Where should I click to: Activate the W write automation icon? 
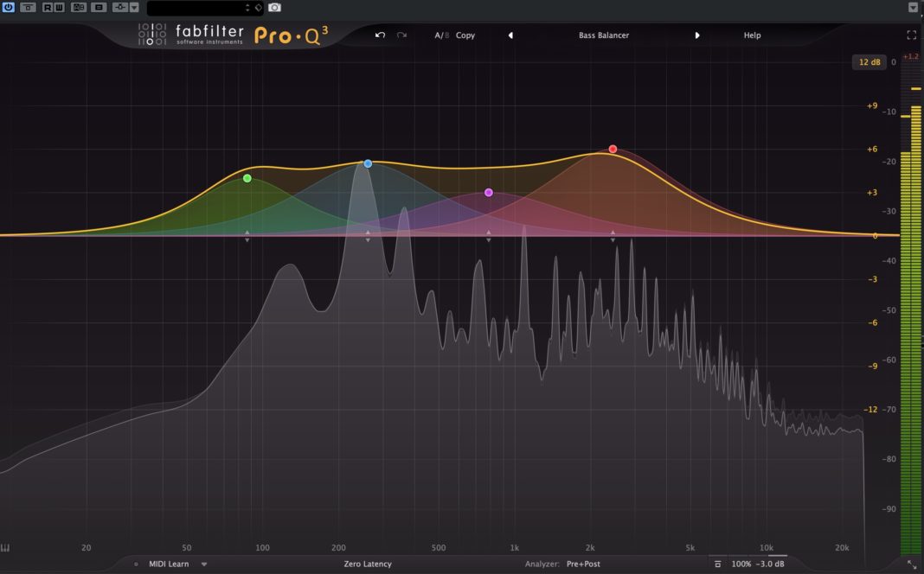(x=57, y=7)
